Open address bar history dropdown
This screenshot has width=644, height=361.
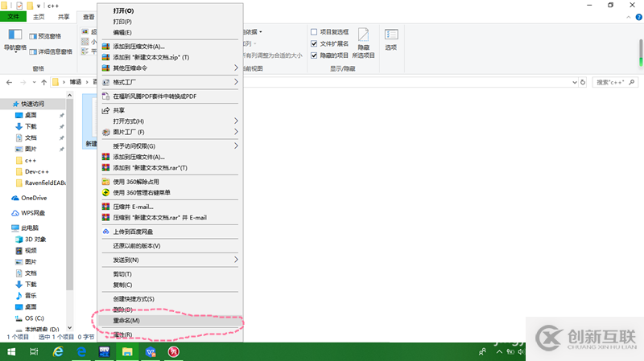coord(575,83)
